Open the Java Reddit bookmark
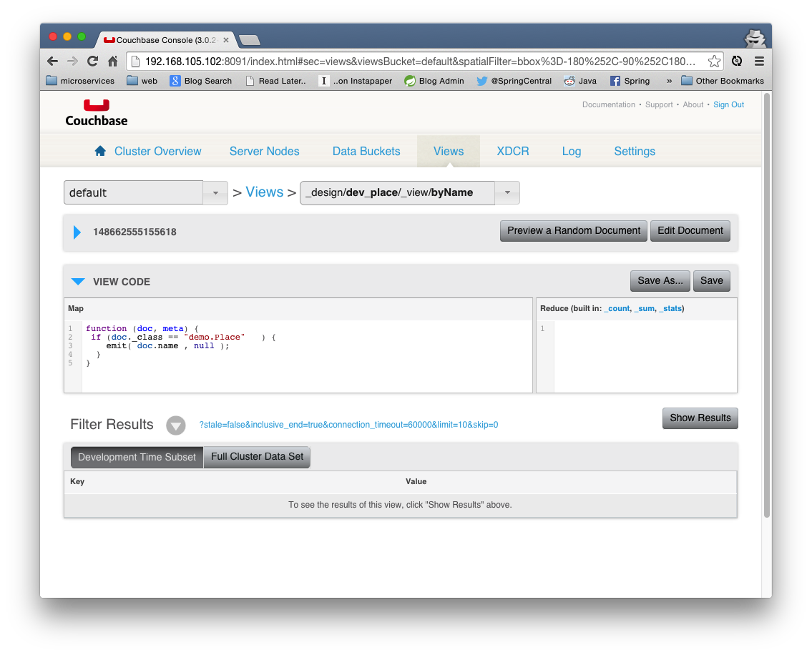The width and height of the screenshot is (812, 655). coord(580,81)
